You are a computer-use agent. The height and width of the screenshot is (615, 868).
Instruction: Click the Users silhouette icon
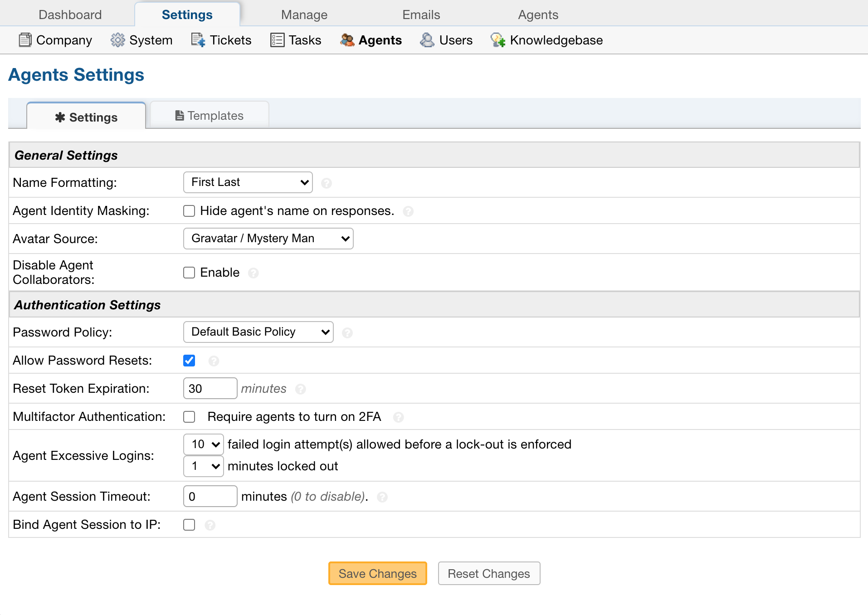coord(427,40)
